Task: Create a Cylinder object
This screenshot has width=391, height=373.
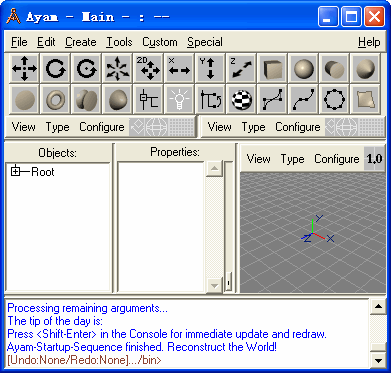Action: tap(334, 68)
